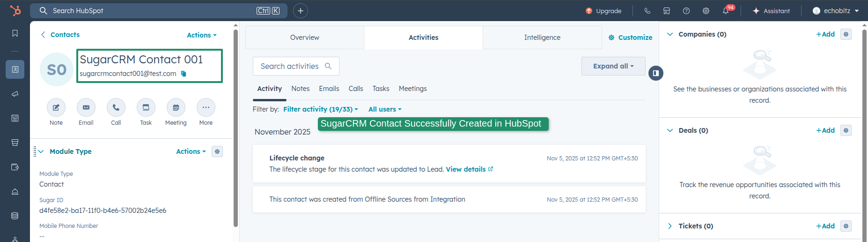Open Tickets card settings gear

846,226
